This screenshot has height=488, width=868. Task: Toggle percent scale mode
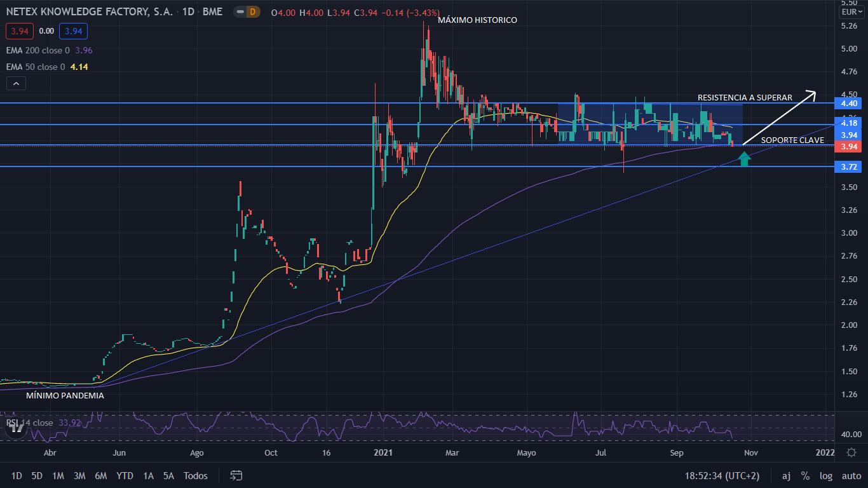coord(805,475)
